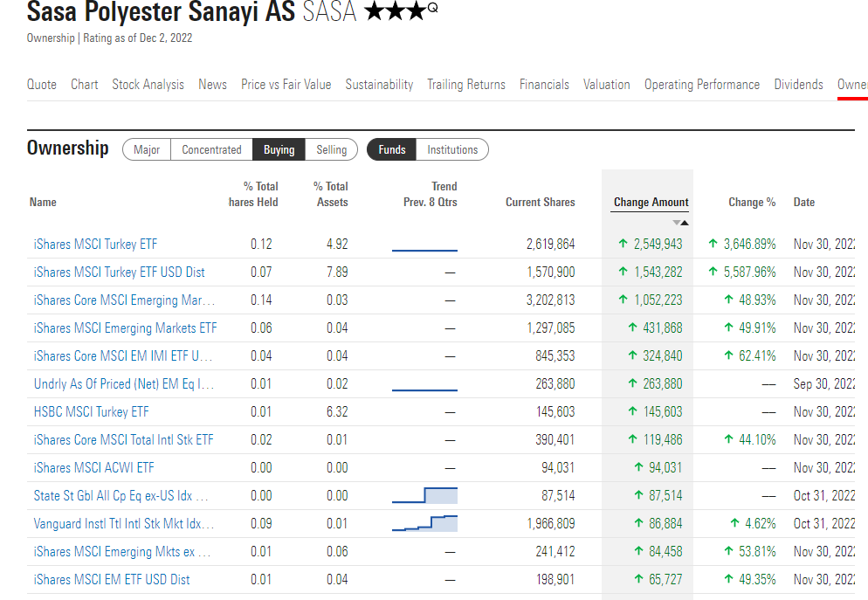Click the 5,587.96% change percentage value
The image size is (868, 600).
pyautogui.click(x=749, y=272)
